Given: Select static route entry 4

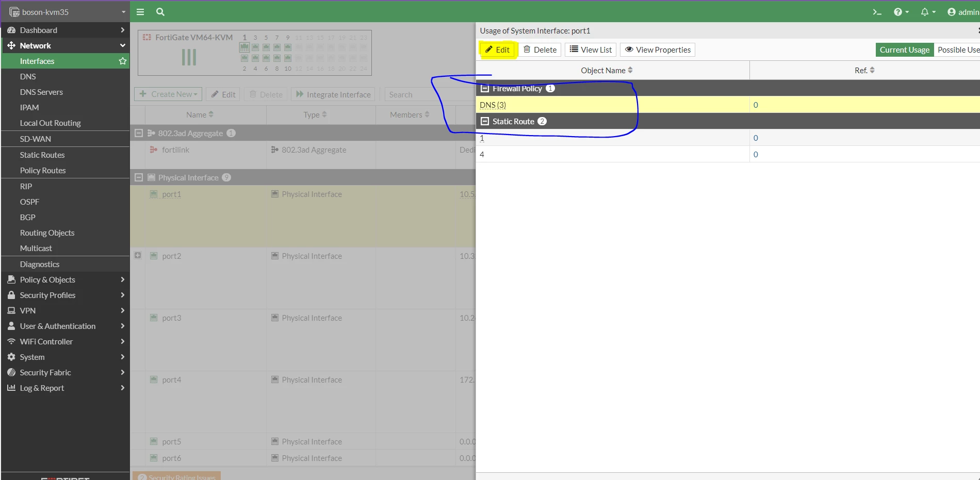Looking at the screenshot, I should [728, 154].
